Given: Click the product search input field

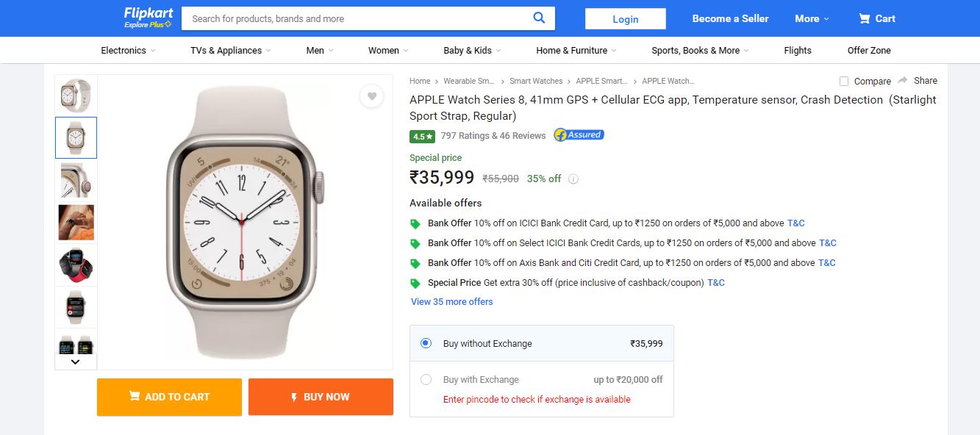Looking at the screenshot, I should [357, 18].
